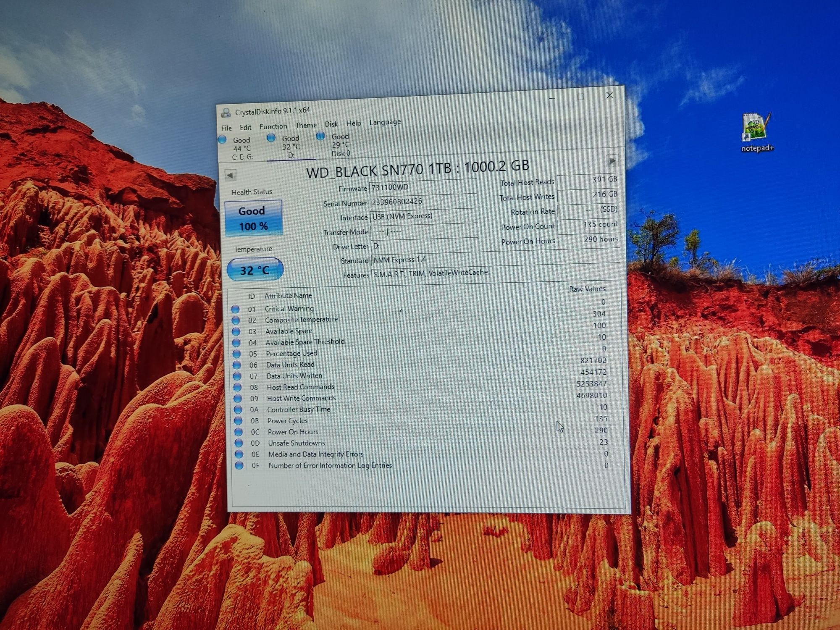840x630 pixels.
Task: Click the 32 °C temperature button
Action: (x=255, y=270)
